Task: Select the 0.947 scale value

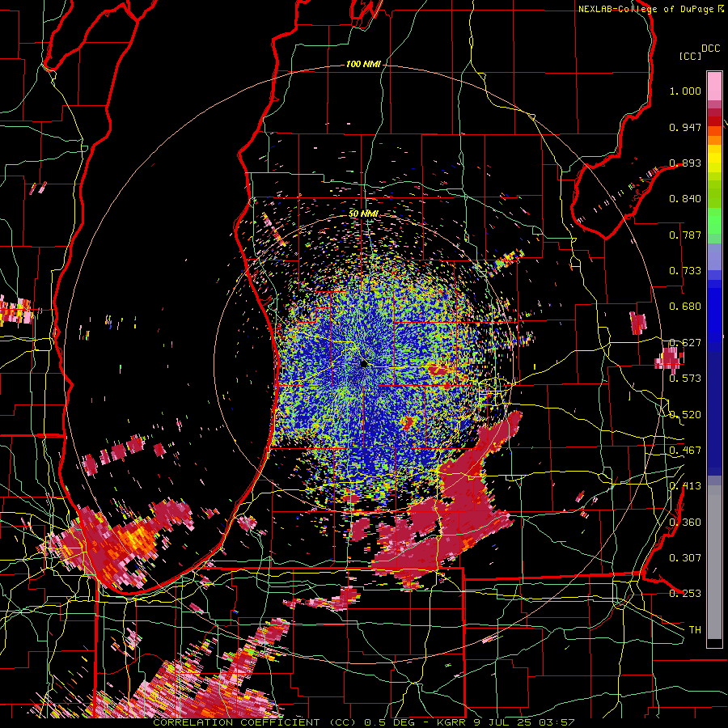Action: 685,127
